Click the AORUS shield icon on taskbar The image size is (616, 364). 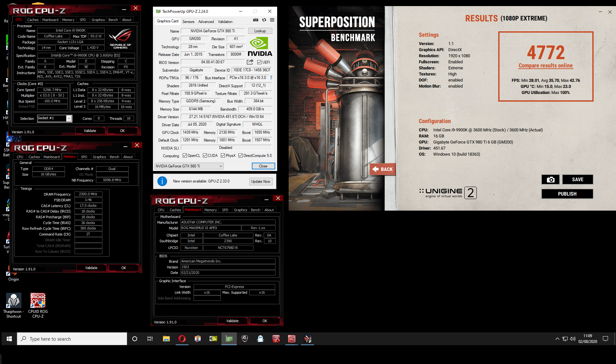245,339
